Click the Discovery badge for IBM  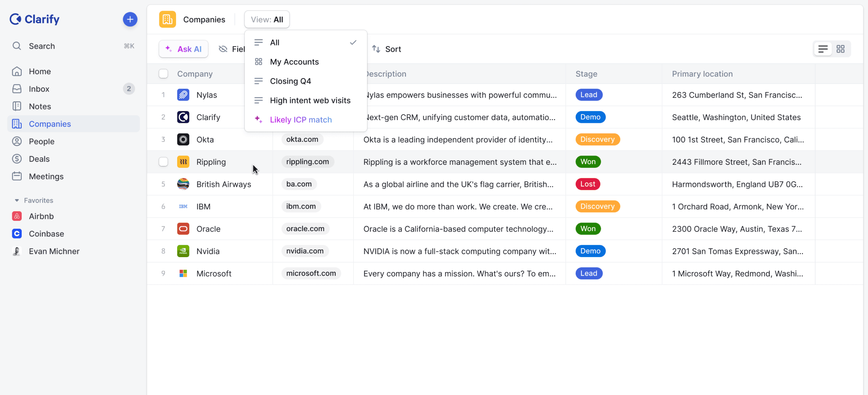[x=597, y=206]
